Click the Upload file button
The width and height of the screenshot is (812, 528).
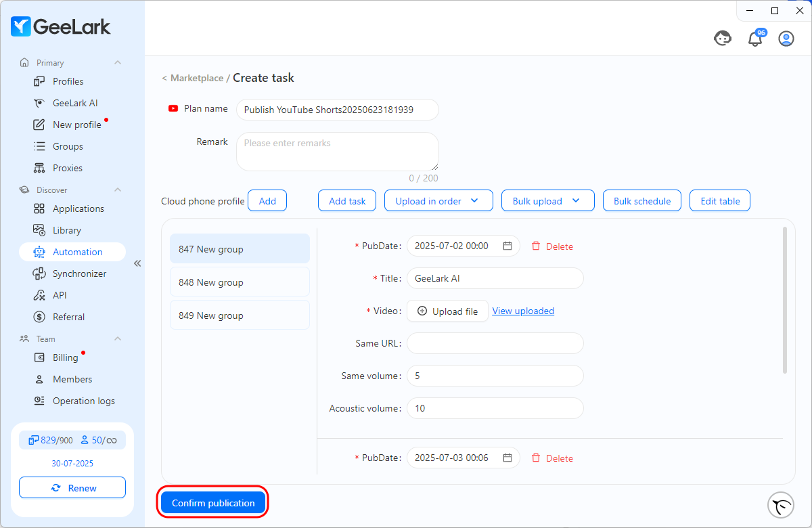coord(447,311)
